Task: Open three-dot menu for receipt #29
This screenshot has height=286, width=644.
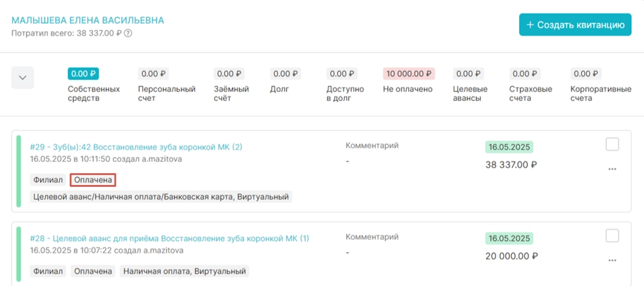Action: pyautogui.click(x=612, y=169)
